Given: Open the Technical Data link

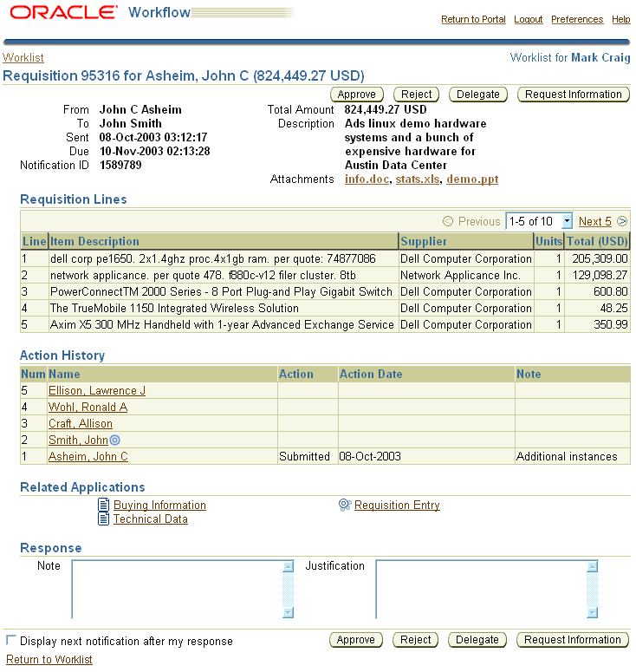Looking at the screenshot, I should [x=151, y=519].
